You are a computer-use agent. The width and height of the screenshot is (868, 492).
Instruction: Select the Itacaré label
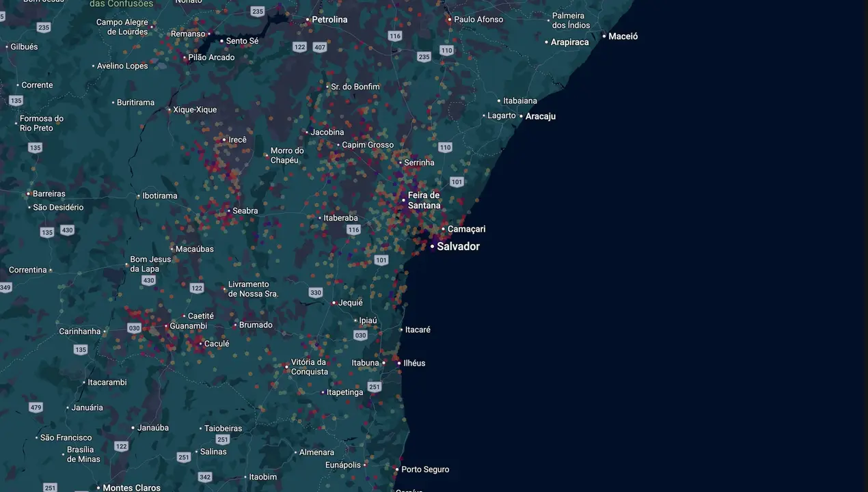pyautogui.click(x=418, y=329)
